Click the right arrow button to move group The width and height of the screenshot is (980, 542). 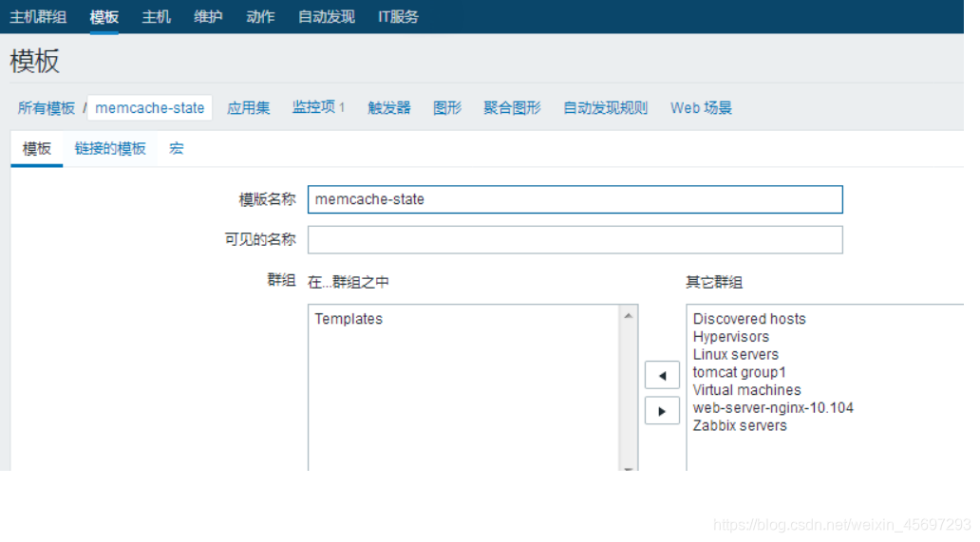click(662, 411)
